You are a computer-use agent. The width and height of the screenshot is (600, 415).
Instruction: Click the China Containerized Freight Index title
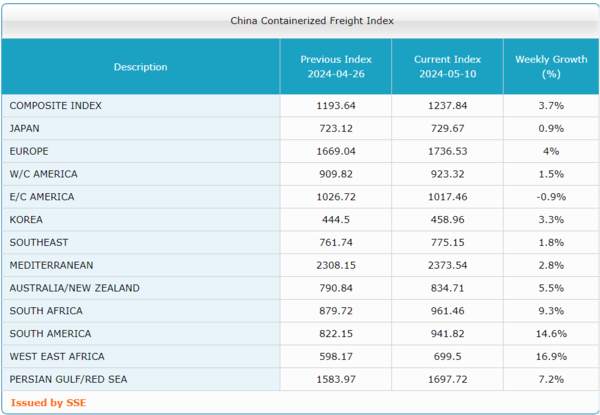[299, 20]
